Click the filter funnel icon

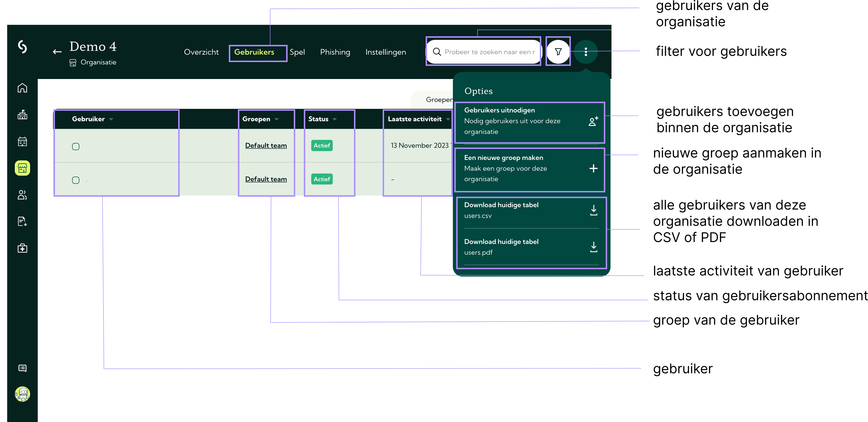[x=558, y=52]
